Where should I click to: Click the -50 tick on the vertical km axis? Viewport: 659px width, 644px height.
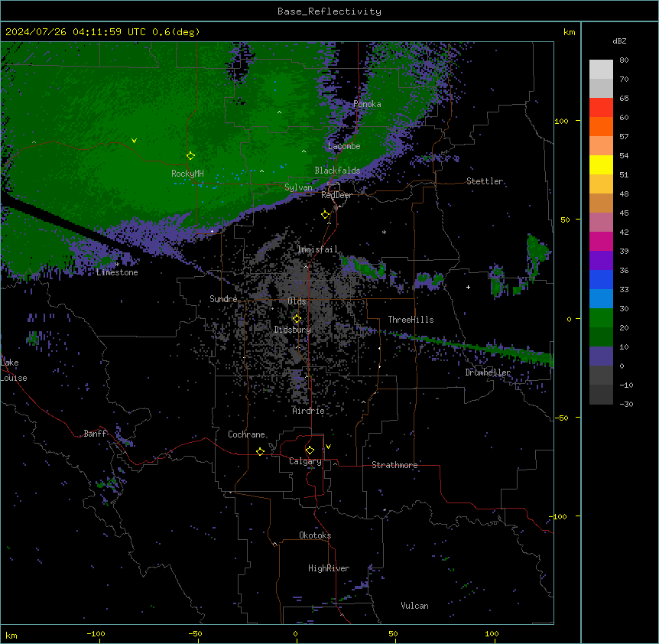(x=561, y=418)
